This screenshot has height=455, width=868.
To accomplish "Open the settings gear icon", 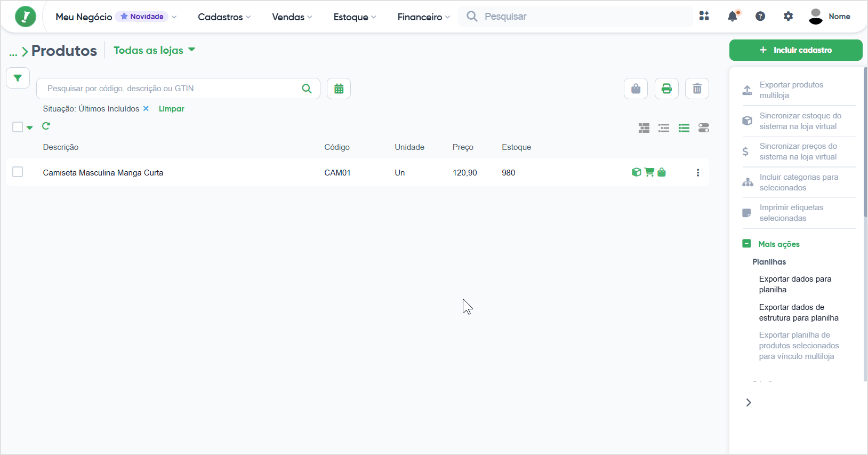I will point(788,16).
